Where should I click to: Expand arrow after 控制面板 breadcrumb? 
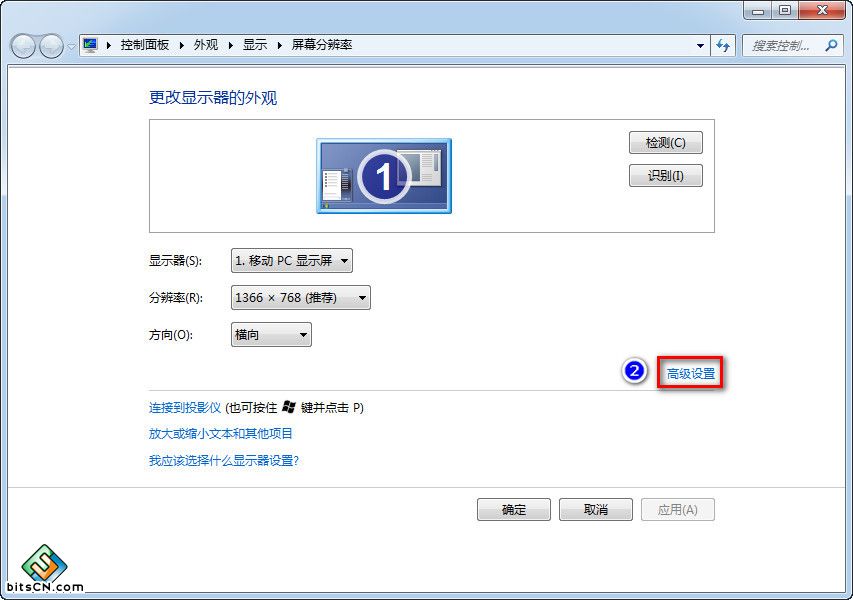coord(182,45)
